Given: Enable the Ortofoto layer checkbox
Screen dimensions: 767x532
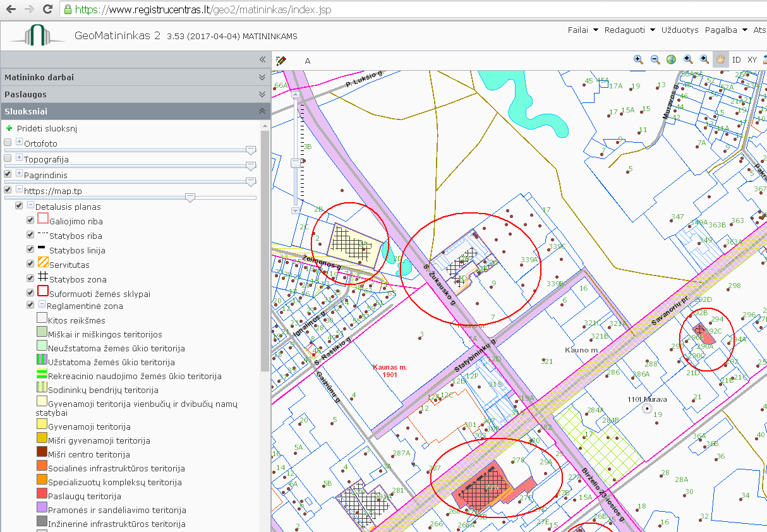Looking at the screenshot, I should click(x=8, y=142).
